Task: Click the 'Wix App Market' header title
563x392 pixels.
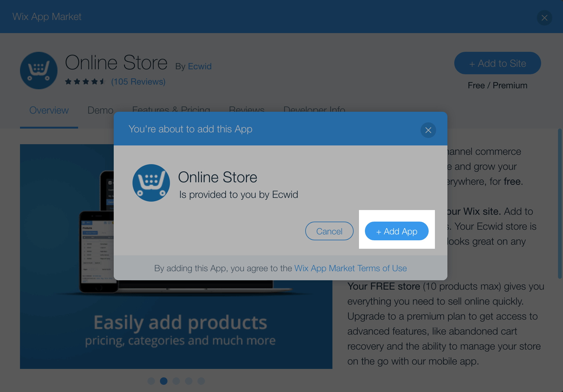Action: pos(47,17)
